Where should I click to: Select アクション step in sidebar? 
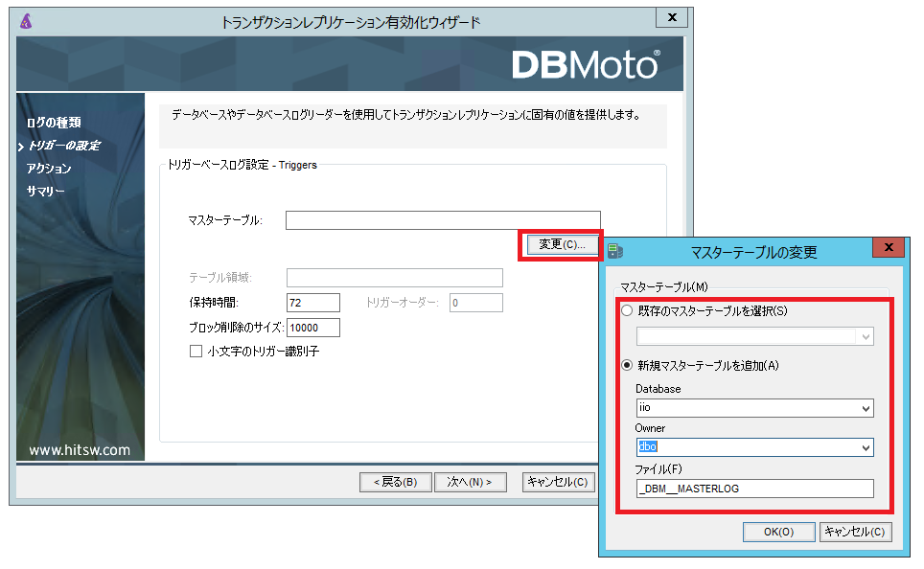49,169
